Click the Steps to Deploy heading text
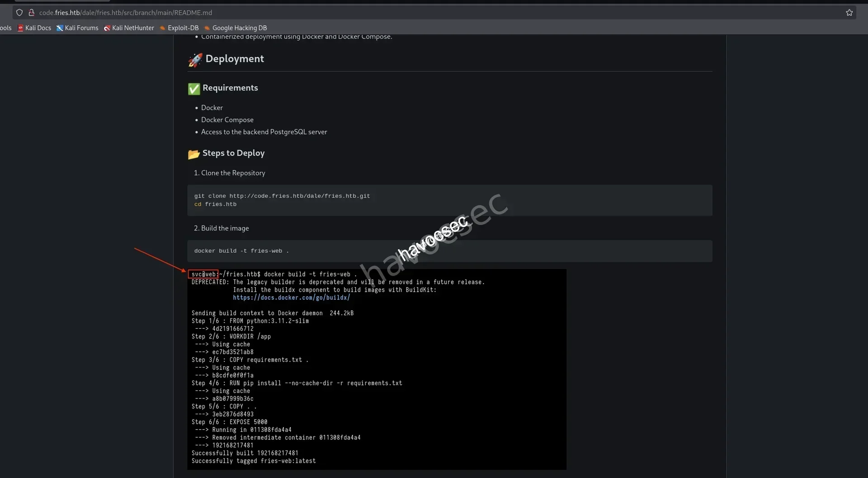The width and height of the screenshot is (868, 478). [x=233, y=153]
